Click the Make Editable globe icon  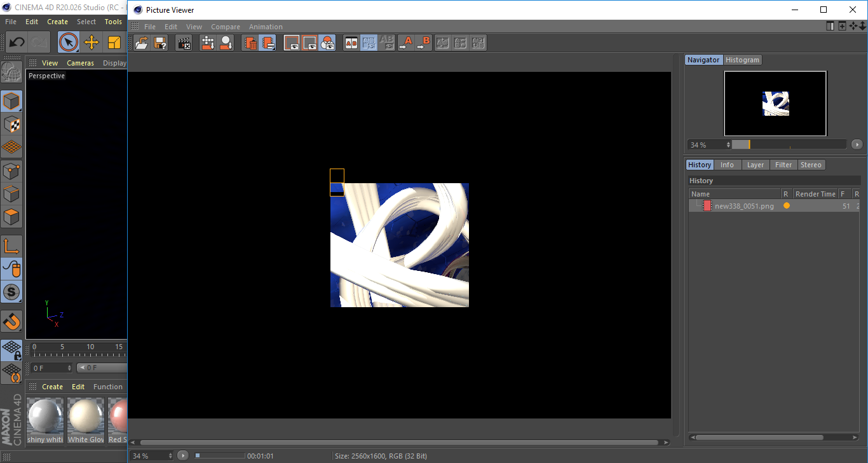[x=11, y=72]
